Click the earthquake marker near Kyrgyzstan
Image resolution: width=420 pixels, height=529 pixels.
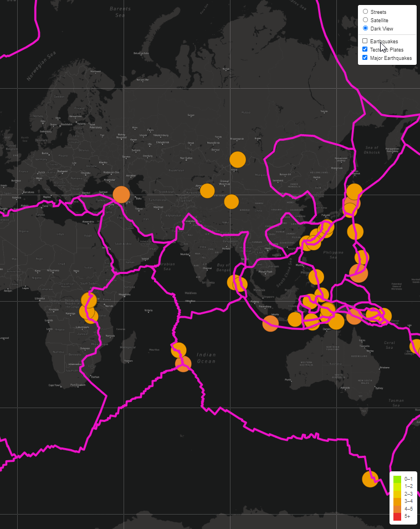(x=207, y=191)
